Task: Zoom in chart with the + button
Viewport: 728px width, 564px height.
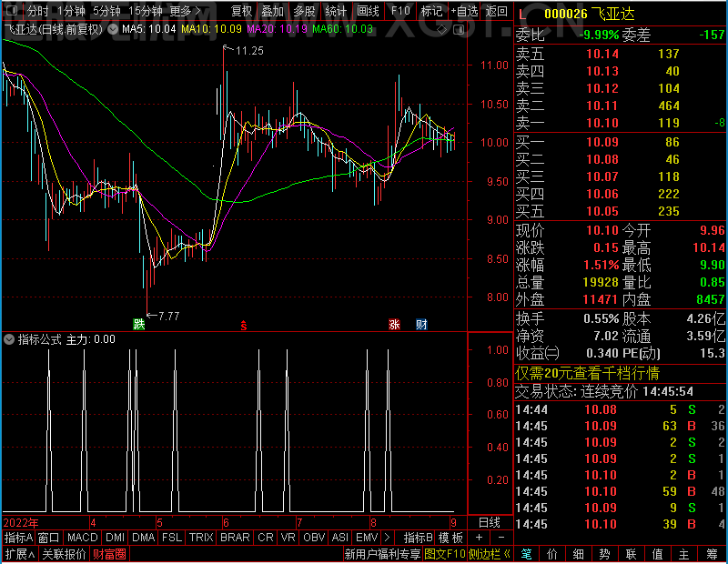Action: [480, 538]
